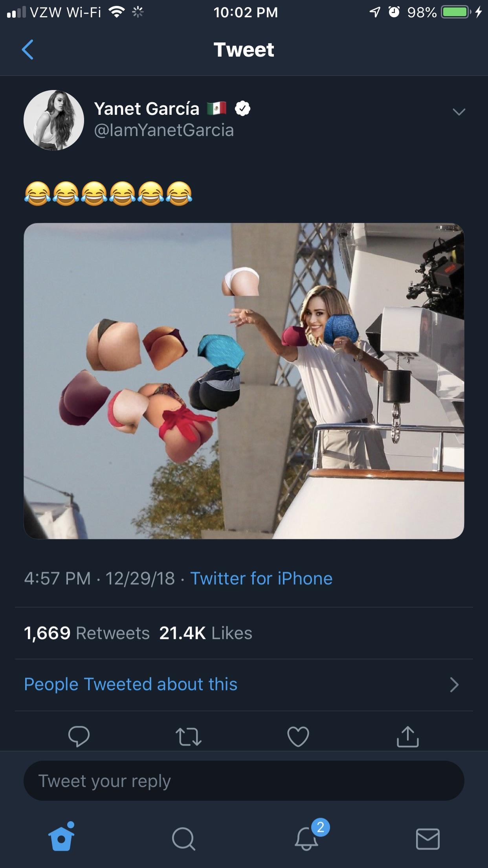Image resolution: width=488 pixels, height=868 pixels.
Task: Open the reply speech bubble icon
Action: (x=79, y=736)
